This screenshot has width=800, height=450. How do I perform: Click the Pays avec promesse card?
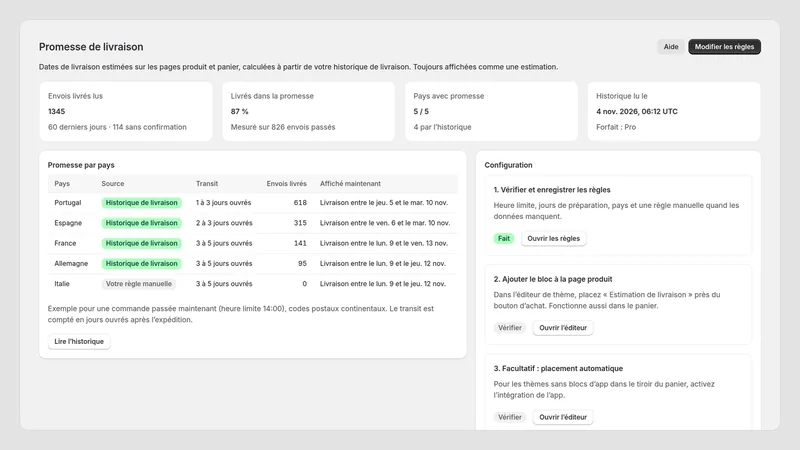pyautogui.click(x=491, y=111)
